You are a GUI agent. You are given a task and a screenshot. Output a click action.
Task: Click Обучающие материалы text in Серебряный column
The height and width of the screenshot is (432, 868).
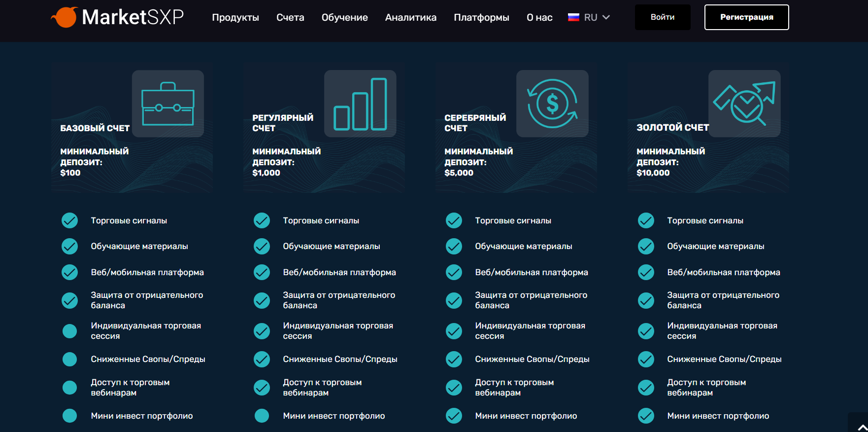[523, 246]
